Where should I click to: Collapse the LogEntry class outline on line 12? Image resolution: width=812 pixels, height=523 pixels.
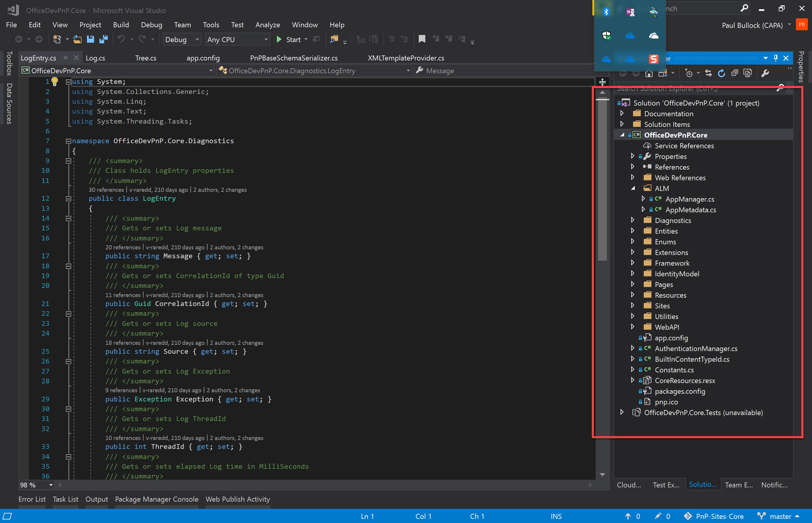click(68, 198)
